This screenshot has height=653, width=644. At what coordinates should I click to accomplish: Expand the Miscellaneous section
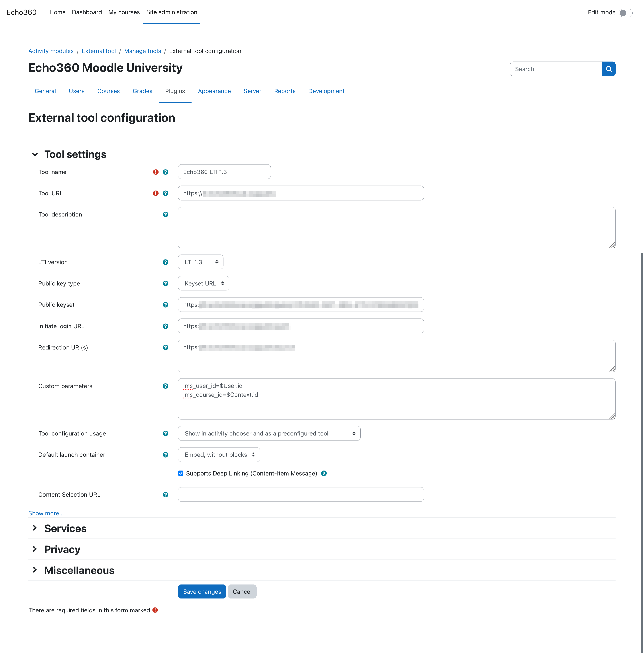pos(35,570)
